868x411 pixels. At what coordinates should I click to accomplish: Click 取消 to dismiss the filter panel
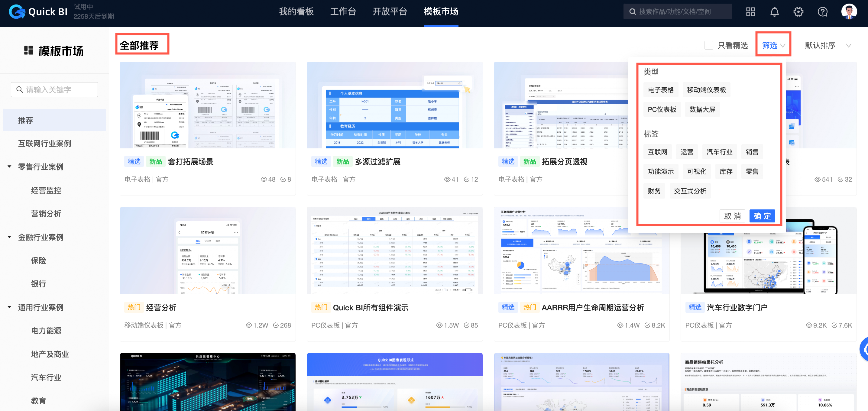click(x=732, y=216)
